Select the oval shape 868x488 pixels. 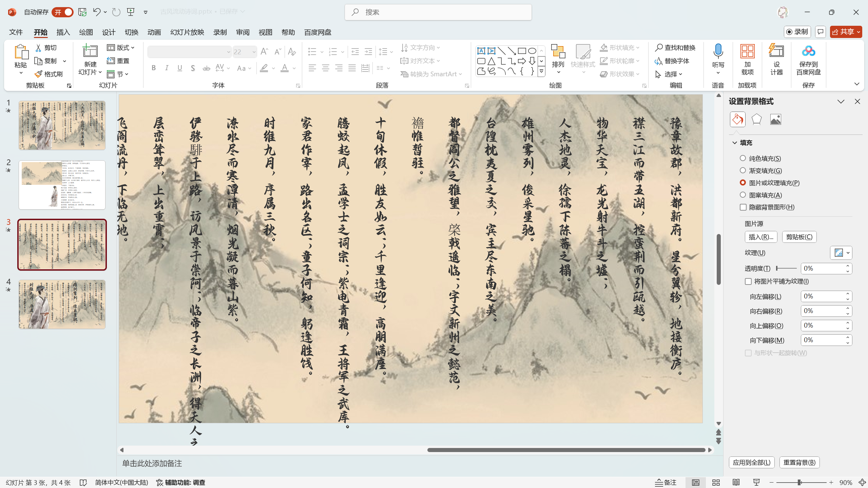coord(532,51)
